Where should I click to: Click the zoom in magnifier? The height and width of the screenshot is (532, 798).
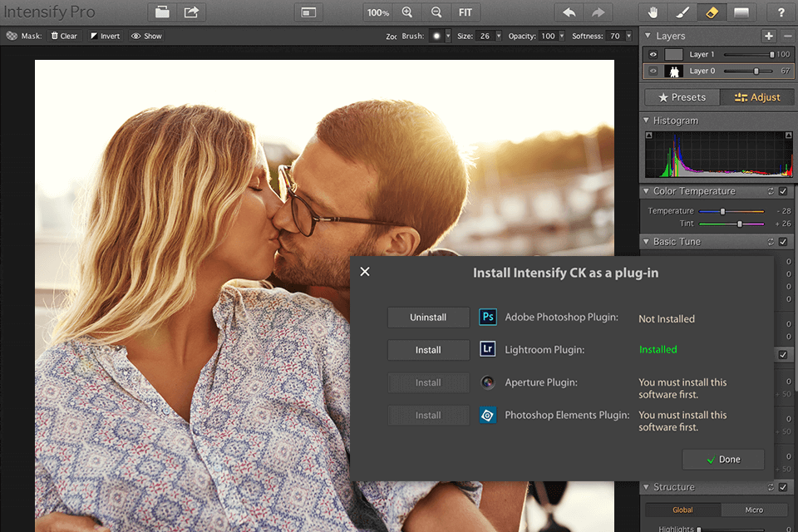[x=407, y=12]
